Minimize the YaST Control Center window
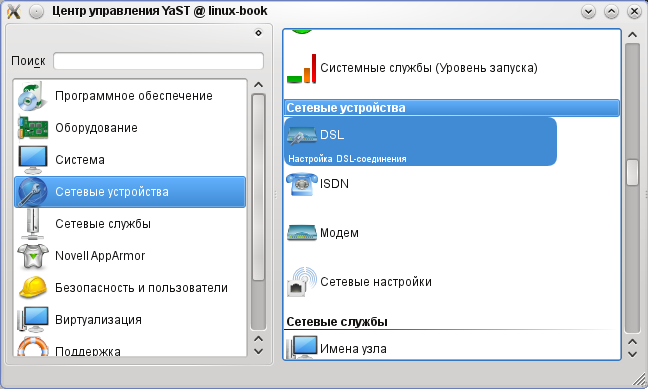Viewport: 648px width, 389px height. 588,12
